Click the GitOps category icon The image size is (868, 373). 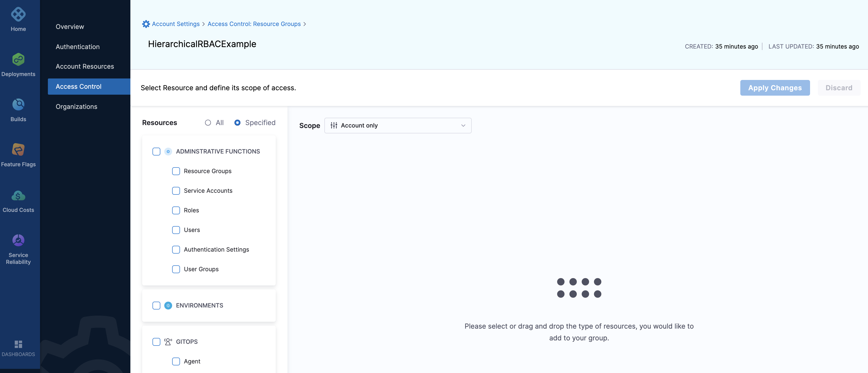(168, 342)
